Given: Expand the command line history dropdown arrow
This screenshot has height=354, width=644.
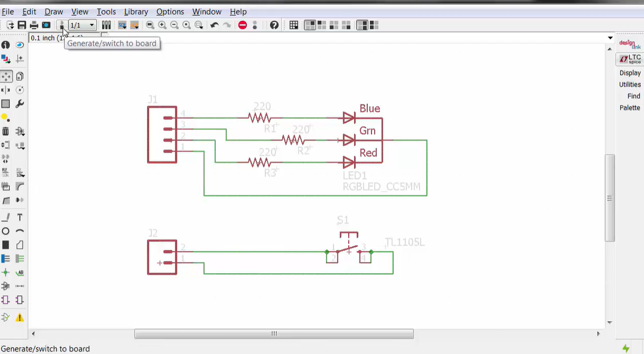Looking at the screenshot, I should tap(610, 38).
